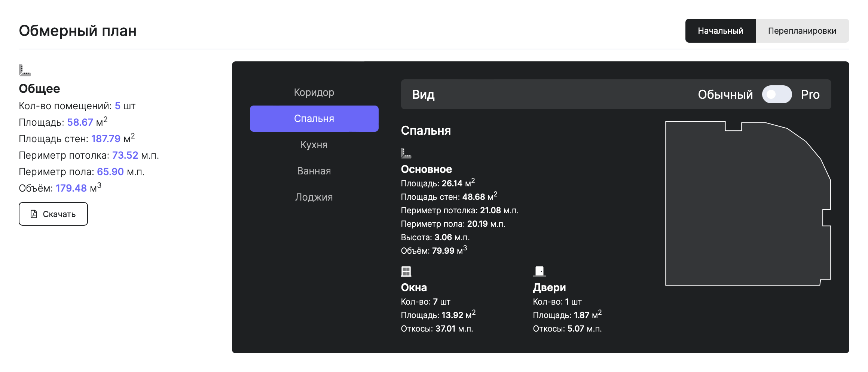This screenshot has width=868, height=372.
Task: Click the bedroom floor plan outline
Action: tap(745, 206)
